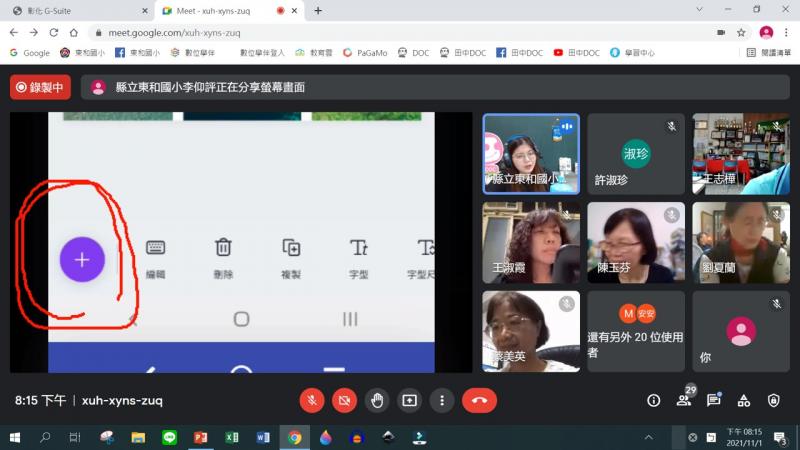Open the reading list 閱讀清單
The image size is (800, 450).
point(768,53)
